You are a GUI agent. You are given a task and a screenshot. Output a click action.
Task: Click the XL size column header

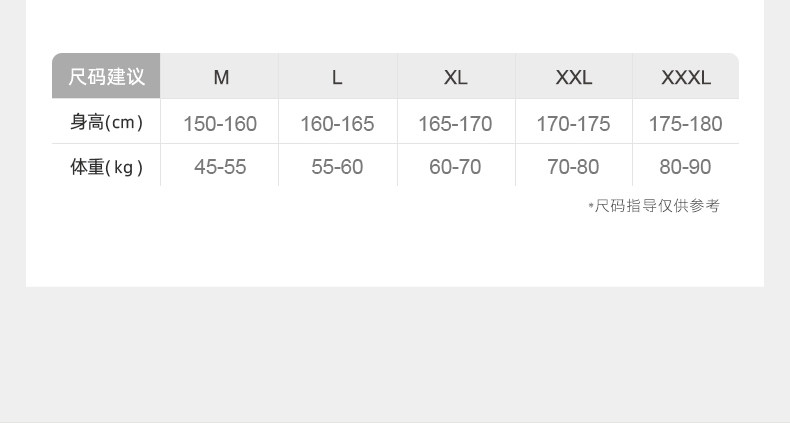[455, 77]
